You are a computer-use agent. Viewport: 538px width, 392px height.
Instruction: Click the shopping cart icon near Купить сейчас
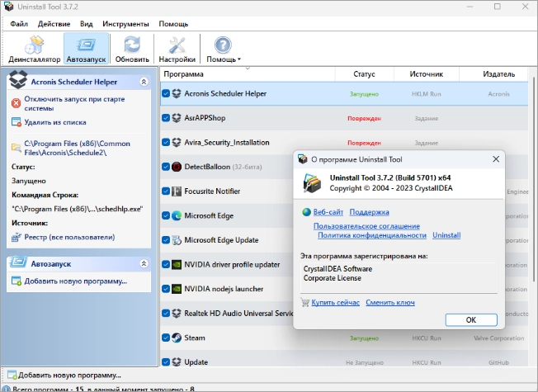(x=304, y=302)
